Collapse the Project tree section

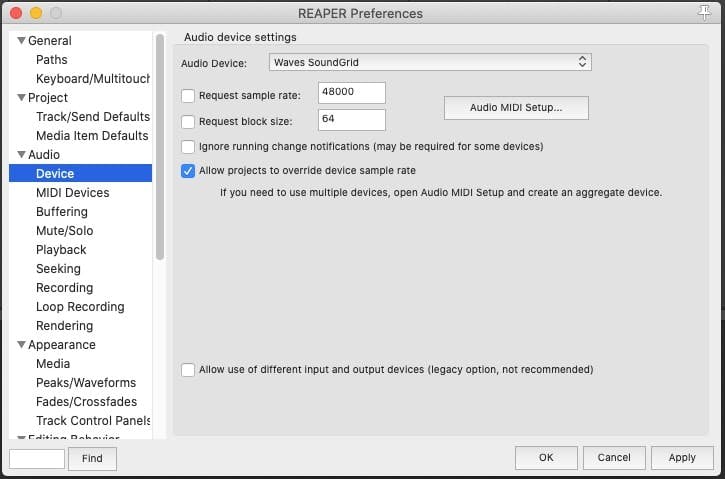[21, 98]
